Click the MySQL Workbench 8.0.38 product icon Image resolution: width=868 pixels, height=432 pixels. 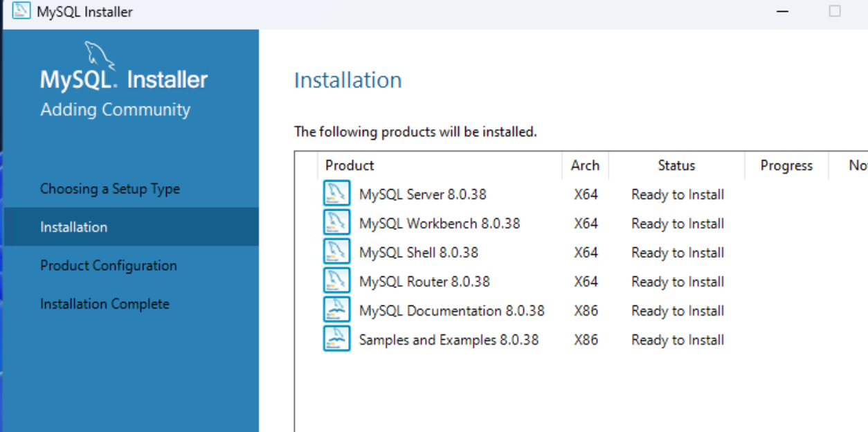click(x=336, y=224)
